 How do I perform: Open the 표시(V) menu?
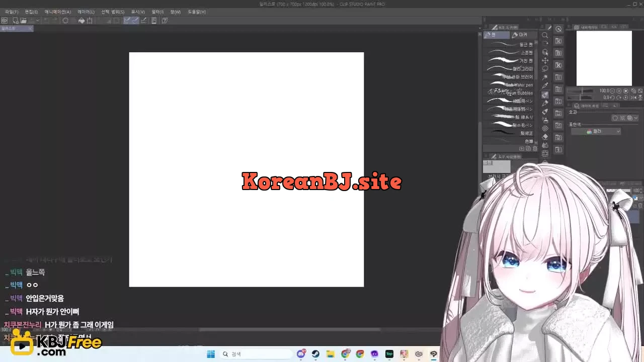tap(137, 12)
